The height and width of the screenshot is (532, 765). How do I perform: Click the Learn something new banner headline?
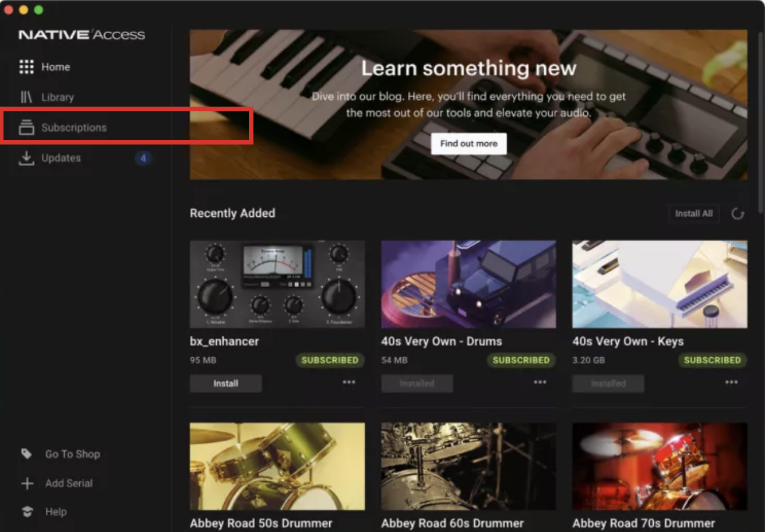[x=469, y=68]
